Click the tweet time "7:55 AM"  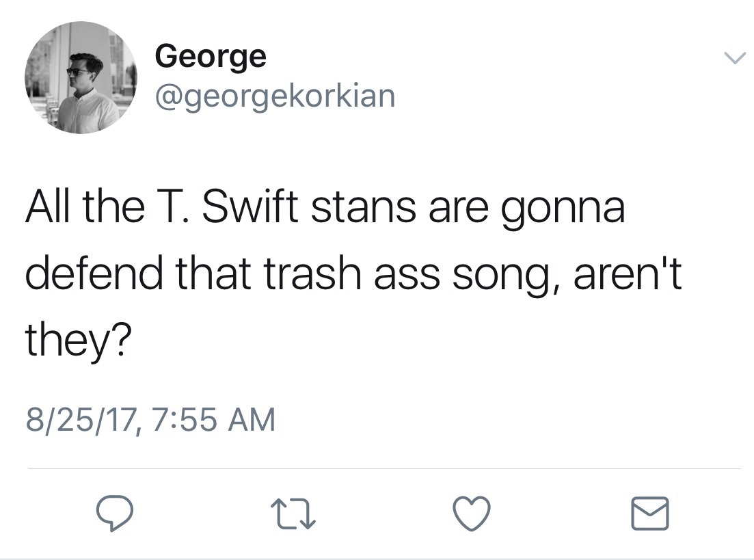pyautogui.click(x=211, y=419)
